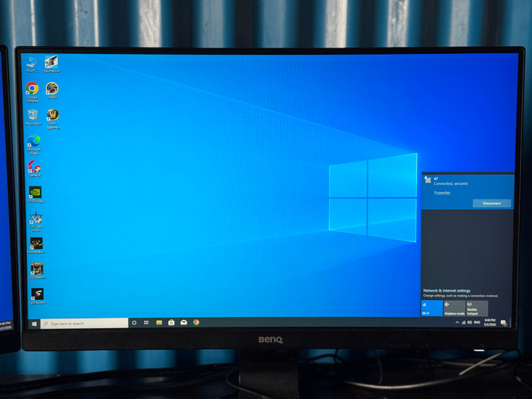Viewport: 532px width, 399px height.
Task: Open Microsoft Store from the taskbar
Action: (172, 322)
